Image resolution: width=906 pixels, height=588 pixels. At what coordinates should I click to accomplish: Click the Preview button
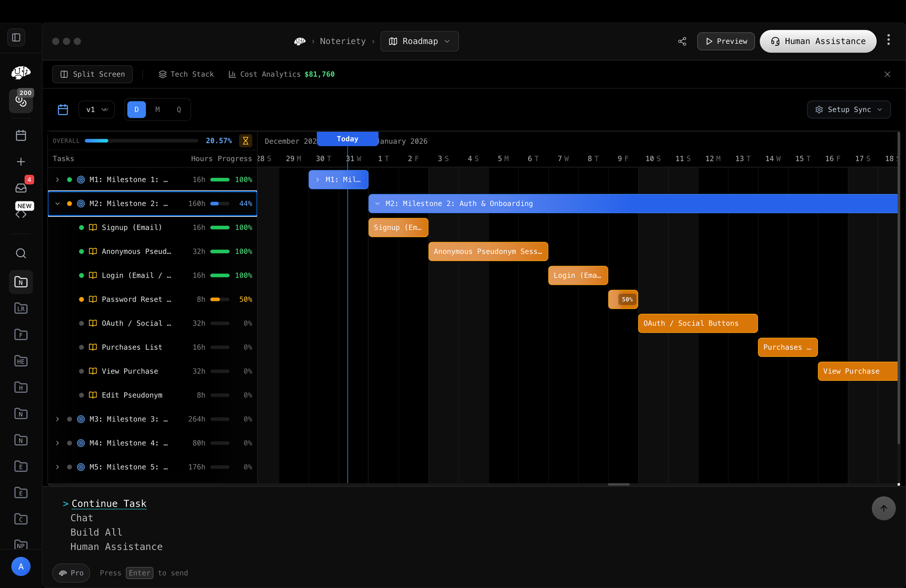[726, 41]
